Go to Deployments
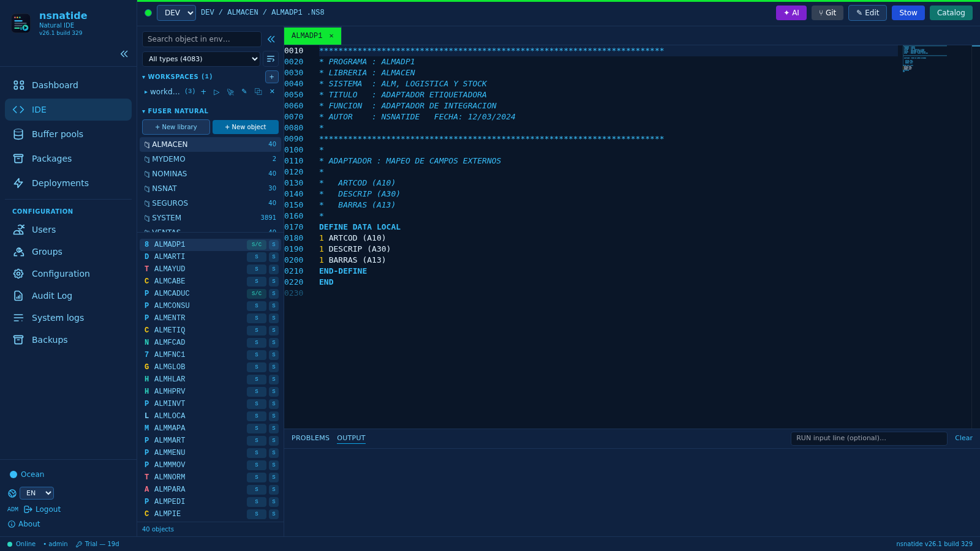 68,183
